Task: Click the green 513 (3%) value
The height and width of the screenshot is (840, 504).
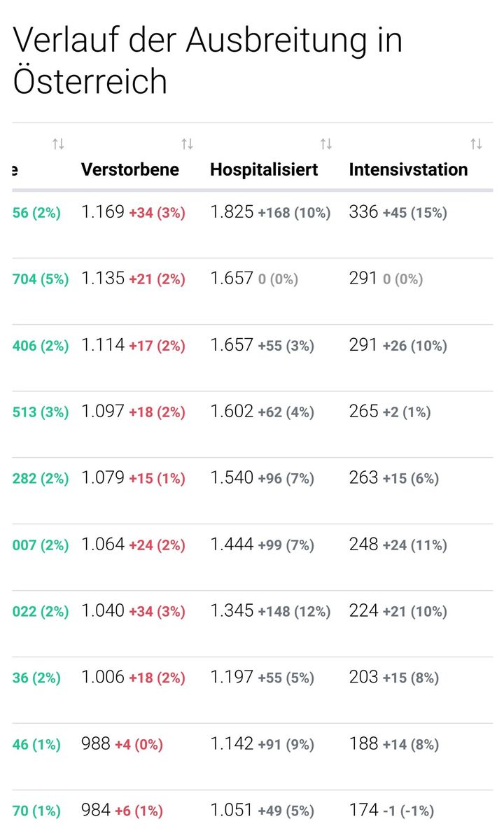Action: coord(41,412)
